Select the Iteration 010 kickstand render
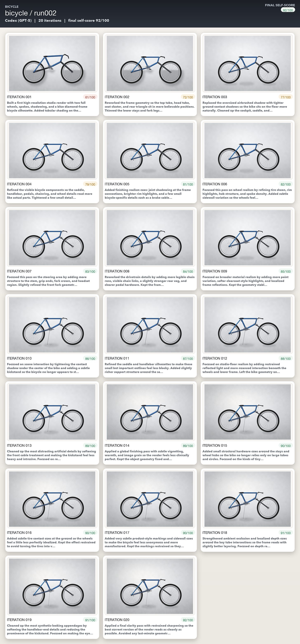Viewport: 300px width, 644px height. 52,325
